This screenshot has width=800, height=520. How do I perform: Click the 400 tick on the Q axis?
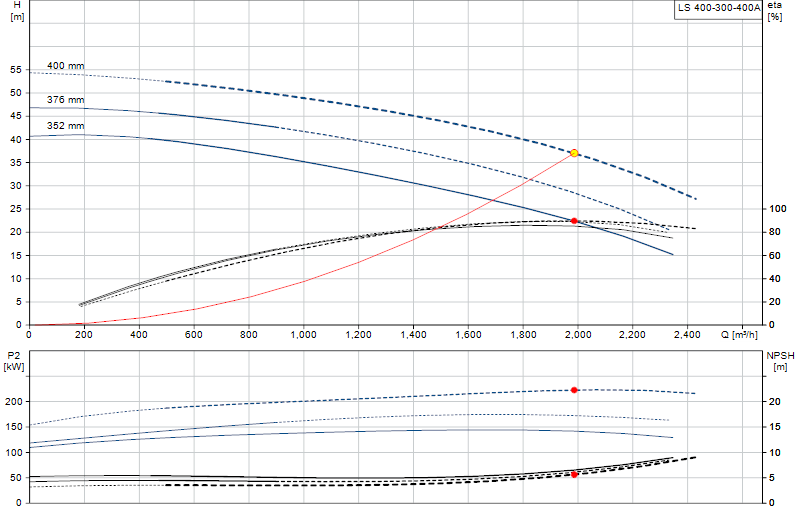tap(139, 335)
